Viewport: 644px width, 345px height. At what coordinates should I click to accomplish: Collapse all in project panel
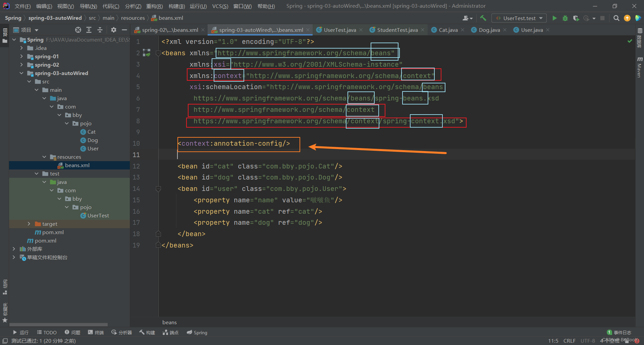pos(100,30)
